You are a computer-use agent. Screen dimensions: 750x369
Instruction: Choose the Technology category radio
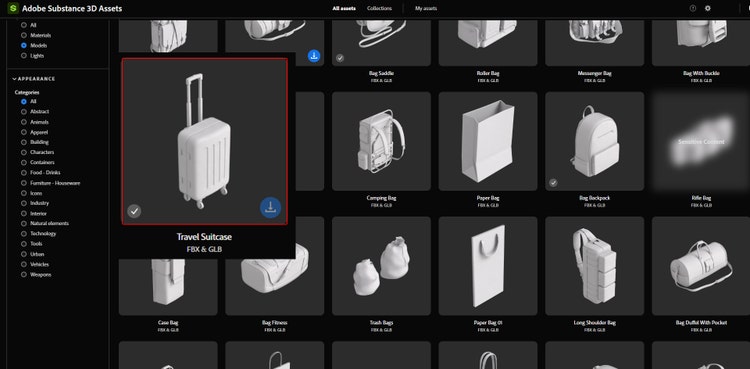point(24,234)
